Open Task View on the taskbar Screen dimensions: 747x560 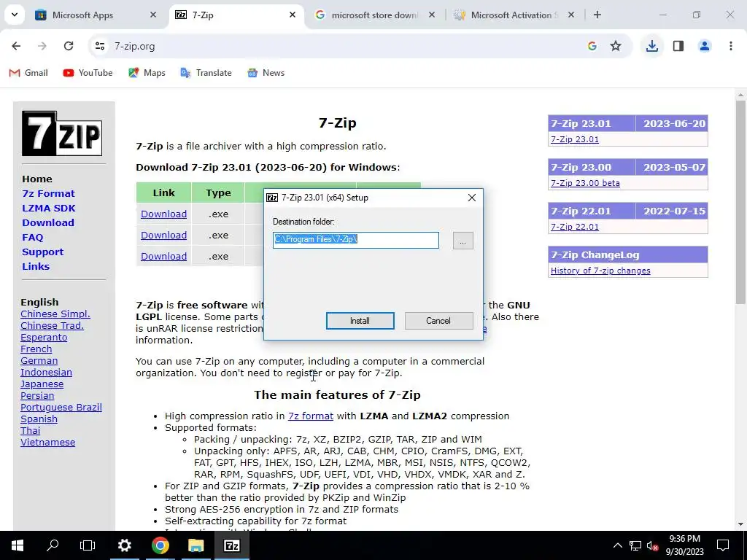[x=88, y=545]
